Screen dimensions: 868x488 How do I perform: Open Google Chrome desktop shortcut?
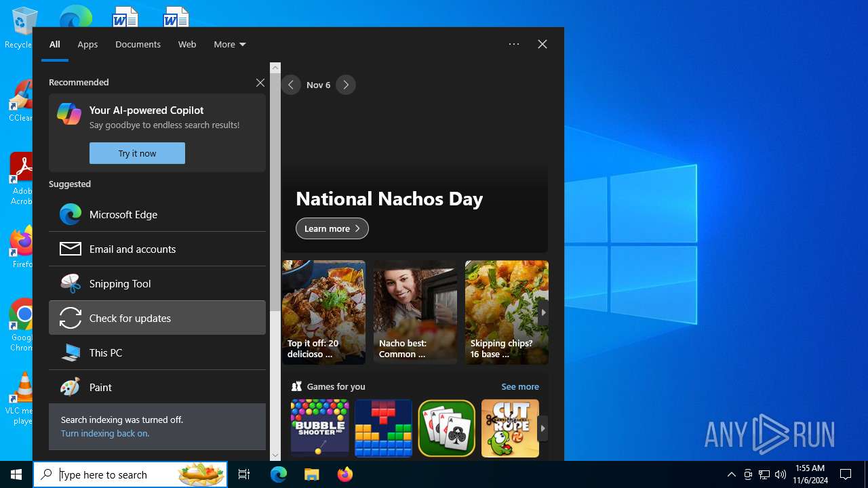point(20,325)
